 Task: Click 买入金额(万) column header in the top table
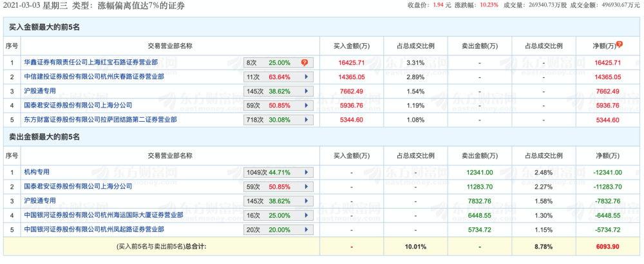351,46
